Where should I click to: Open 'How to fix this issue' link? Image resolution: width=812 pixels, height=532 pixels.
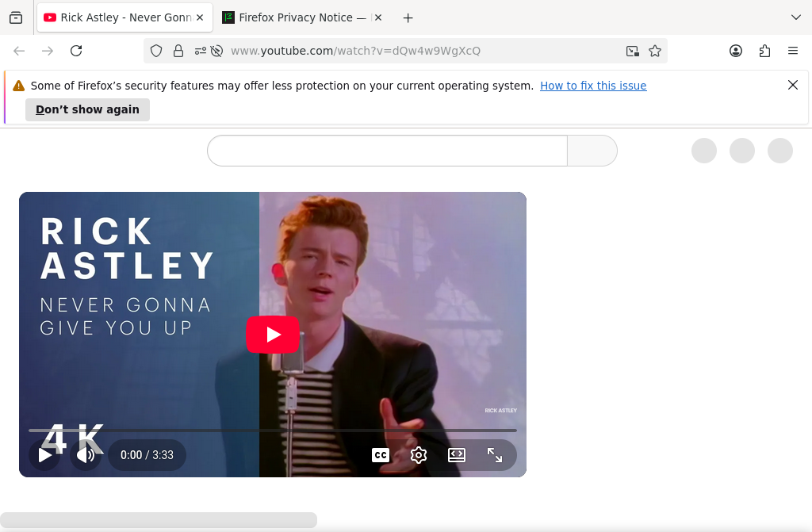pos(593,86)
